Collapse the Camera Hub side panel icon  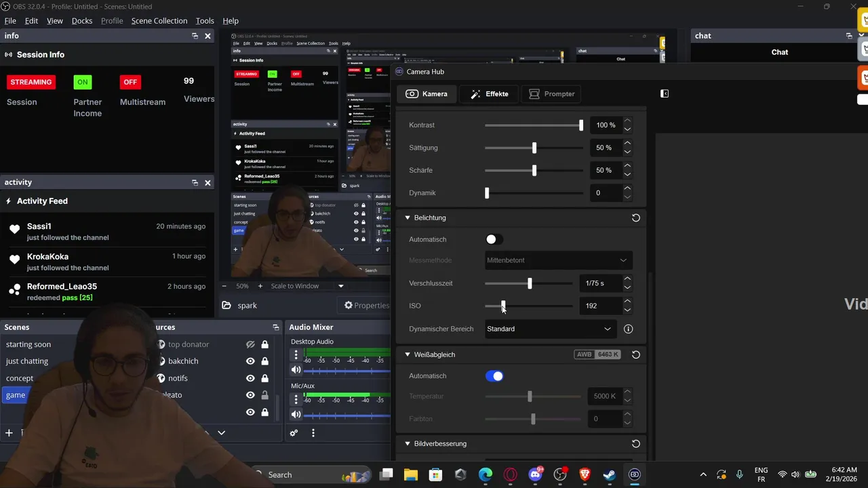pos(665,94)
